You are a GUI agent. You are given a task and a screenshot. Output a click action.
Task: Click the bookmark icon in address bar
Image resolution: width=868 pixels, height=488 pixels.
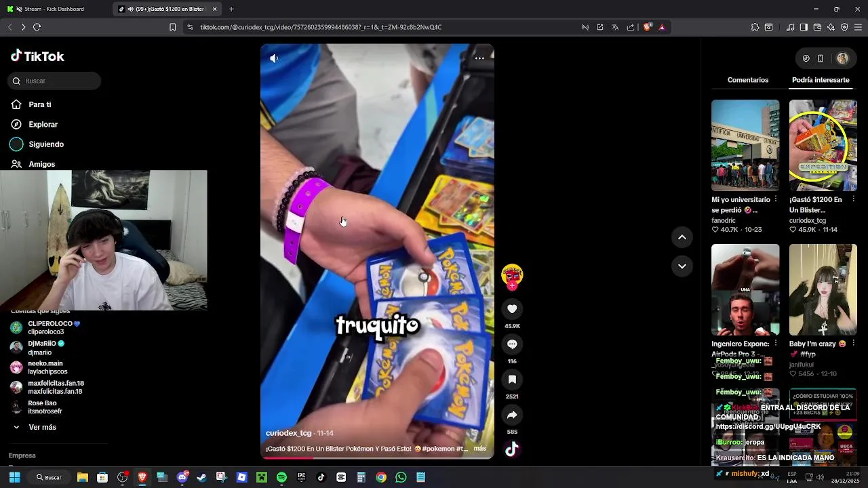172,27
